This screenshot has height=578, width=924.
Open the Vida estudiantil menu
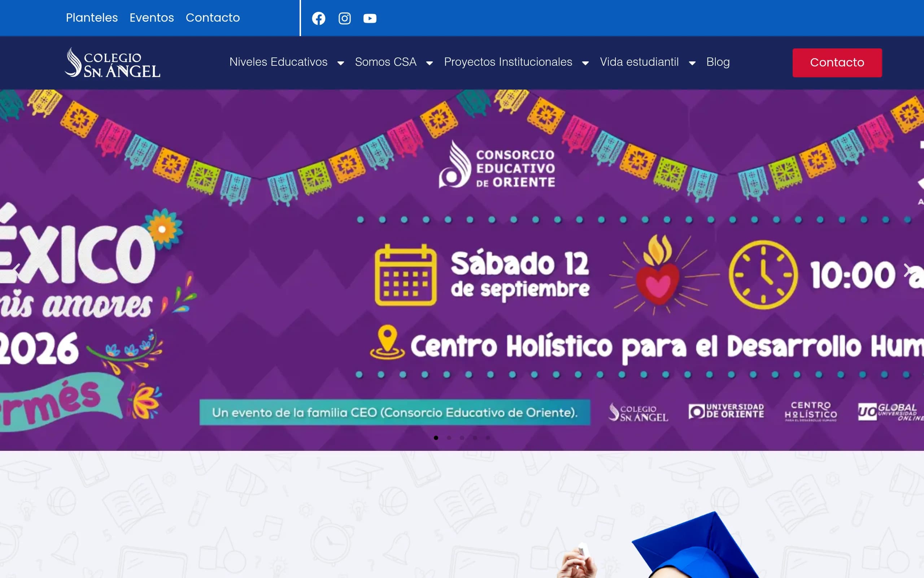click(639, 62)
